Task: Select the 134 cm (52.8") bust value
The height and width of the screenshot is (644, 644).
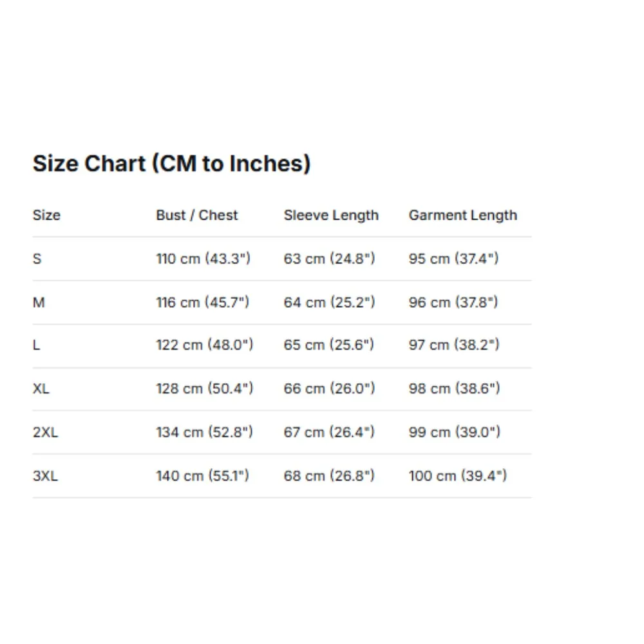Action: [x=204, y=433]
